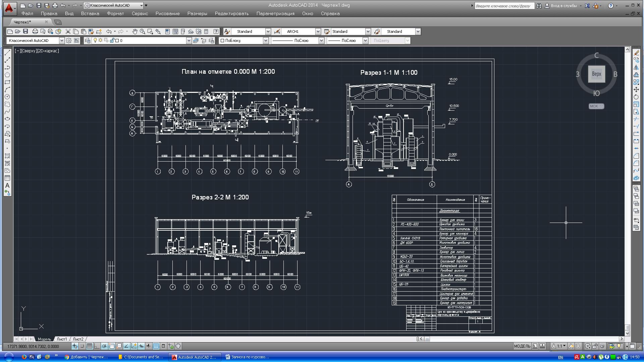Open the Рисование menu
This screenshot has height=362, width=644.
[x=167, y=13]
